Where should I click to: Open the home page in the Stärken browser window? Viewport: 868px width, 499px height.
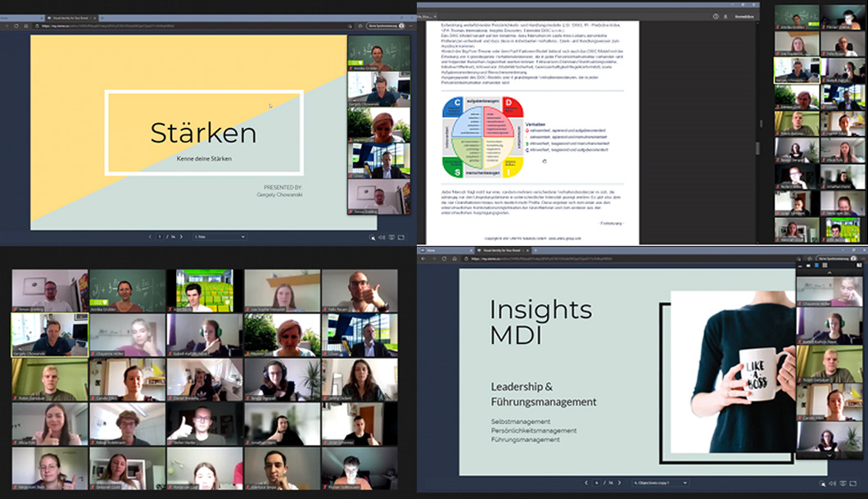pyautogui.click(x=25, y=25)
